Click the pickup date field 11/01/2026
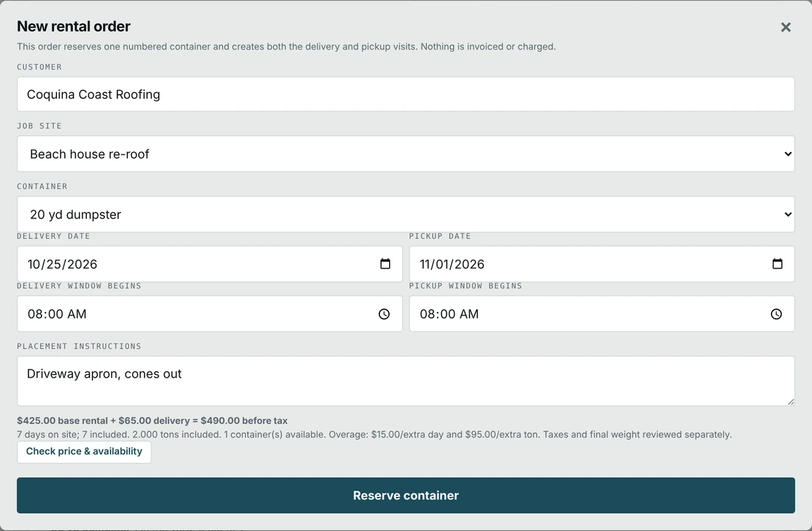This screenshot has width=812, height=531. point(602,264)
